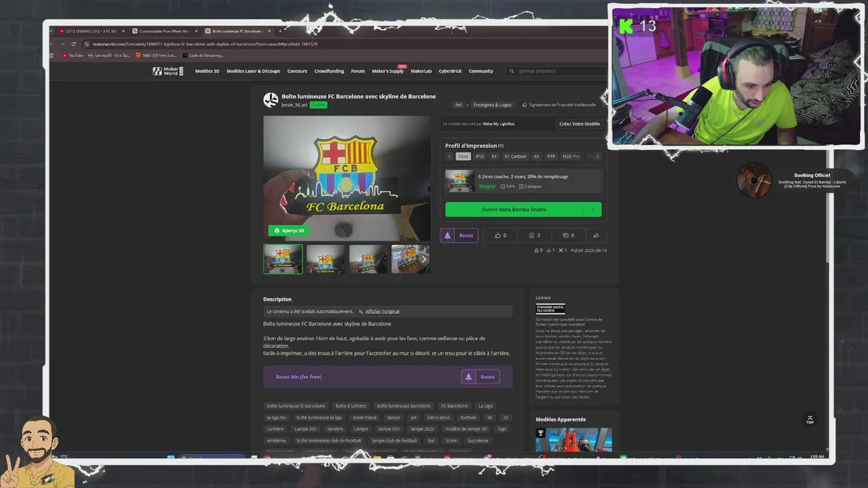
Task: Select the 0.2mm couche print profile
Action: [x=523, y=181]
